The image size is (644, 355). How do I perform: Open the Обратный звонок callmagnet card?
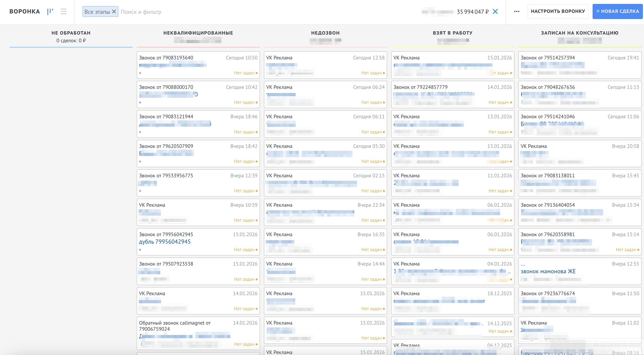tap(198, 333)
